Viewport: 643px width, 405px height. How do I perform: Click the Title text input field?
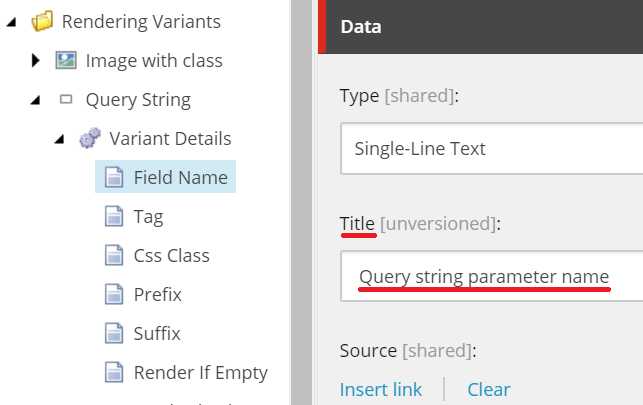point(490,276)
